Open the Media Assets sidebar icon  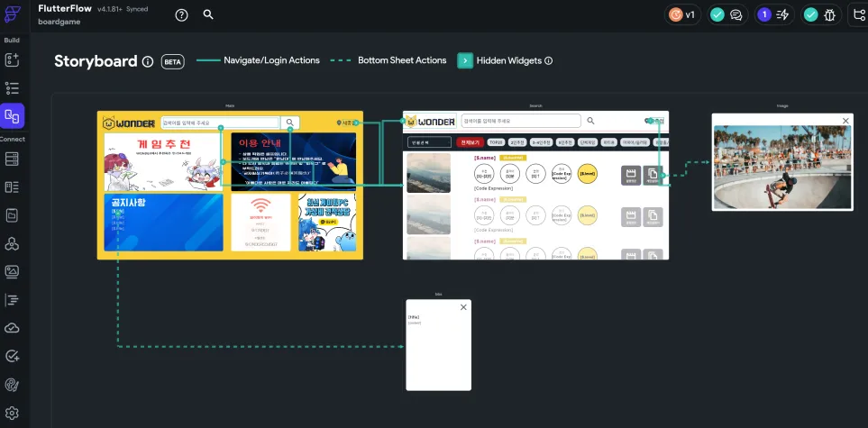(13, 272)
